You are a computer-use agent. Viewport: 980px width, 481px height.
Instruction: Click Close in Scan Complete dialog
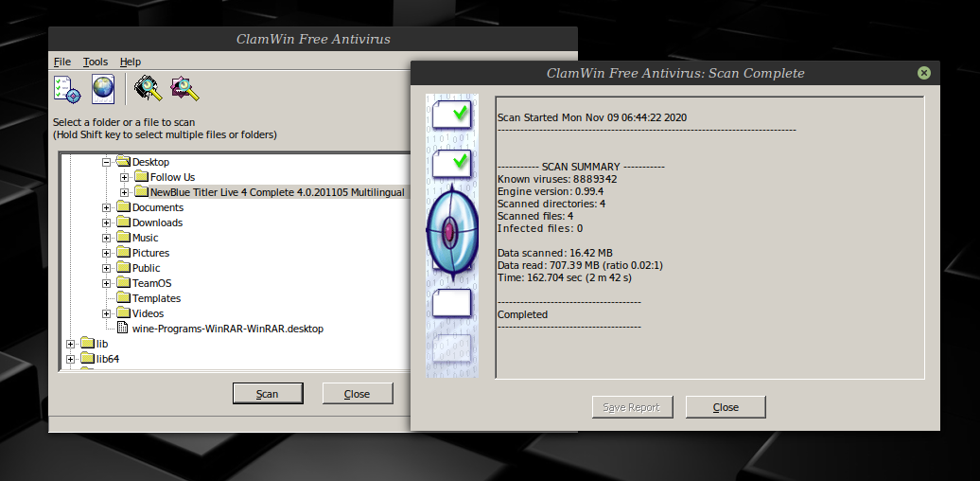tap(726, 407)
